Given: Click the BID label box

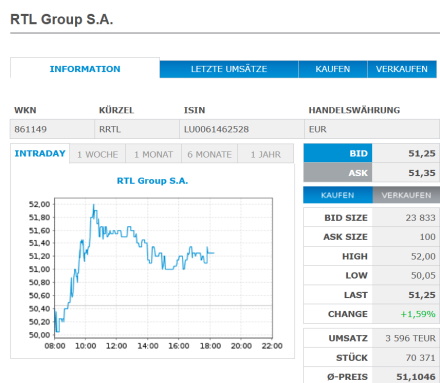Looking at the screenshot, I should (x=338, y=153).
